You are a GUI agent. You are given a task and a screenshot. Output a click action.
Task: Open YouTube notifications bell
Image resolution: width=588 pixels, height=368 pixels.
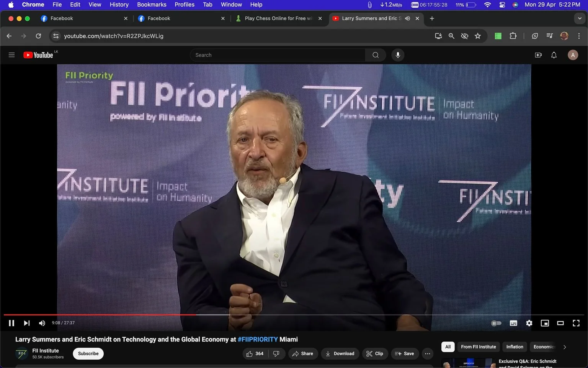coord(554,55)
